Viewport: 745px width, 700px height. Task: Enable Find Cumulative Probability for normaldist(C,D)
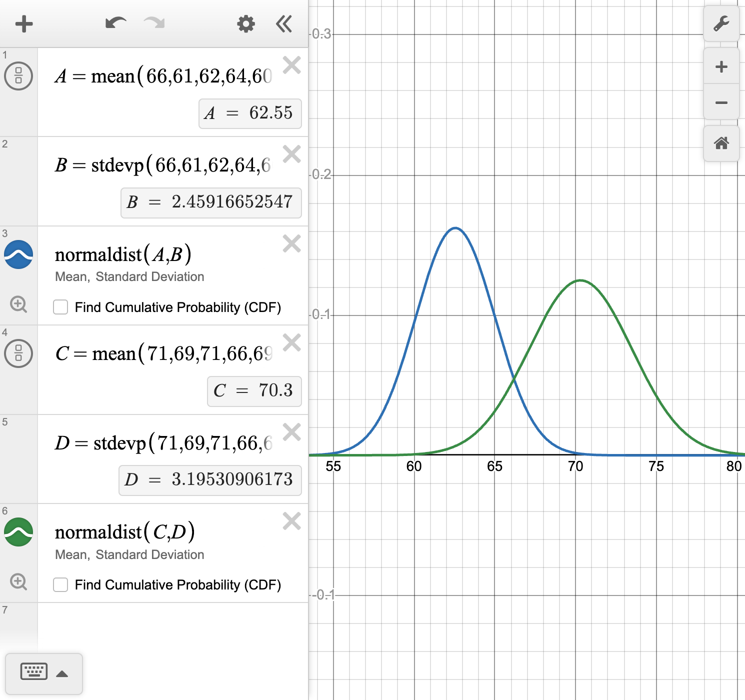coord(60,584)
